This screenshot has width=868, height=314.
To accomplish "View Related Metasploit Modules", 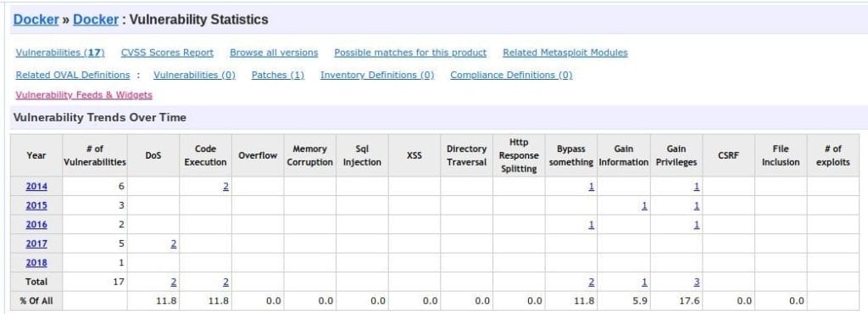I will click(565, 53).
